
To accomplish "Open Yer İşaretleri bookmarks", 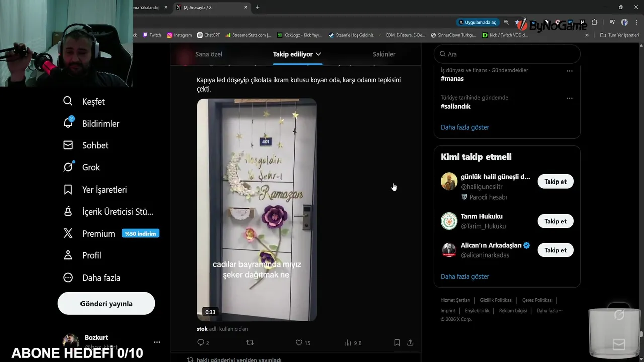I will pos(95,190).
